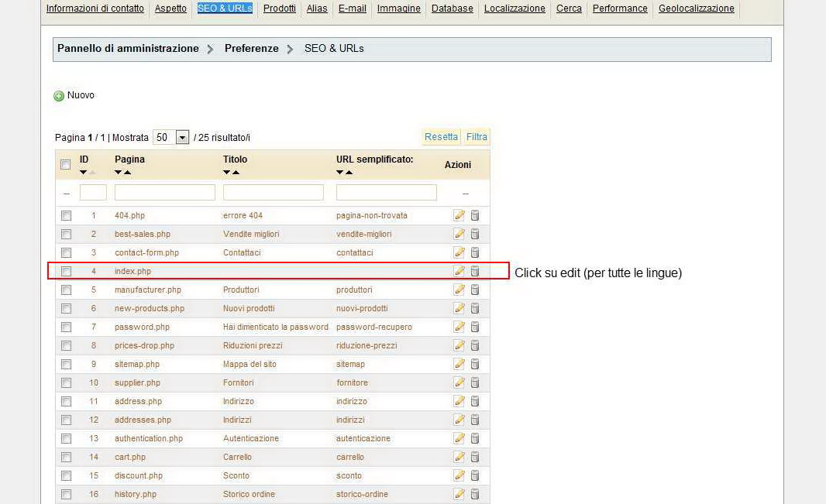Viewport: 826px width, 504px height.
Task: Edit the password.php row
Action: click(459, 327)
